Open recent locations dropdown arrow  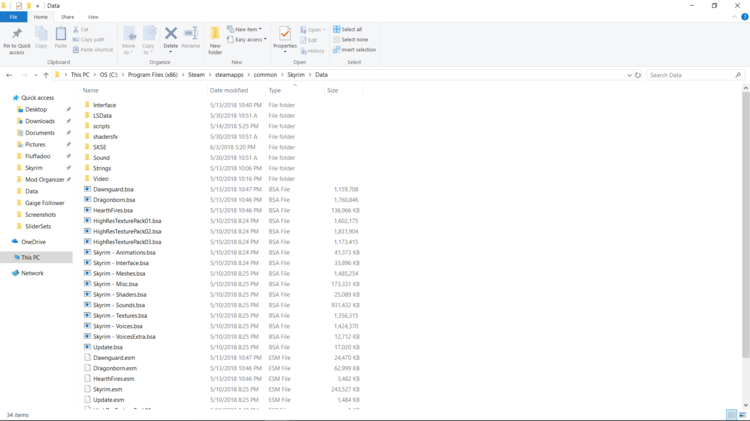pos(36,75)
